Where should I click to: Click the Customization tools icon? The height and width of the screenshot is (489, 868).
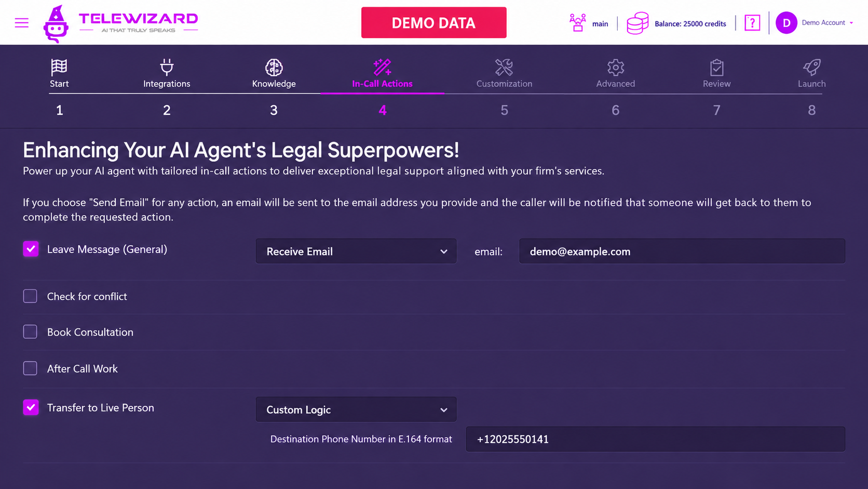coord(504,67)
